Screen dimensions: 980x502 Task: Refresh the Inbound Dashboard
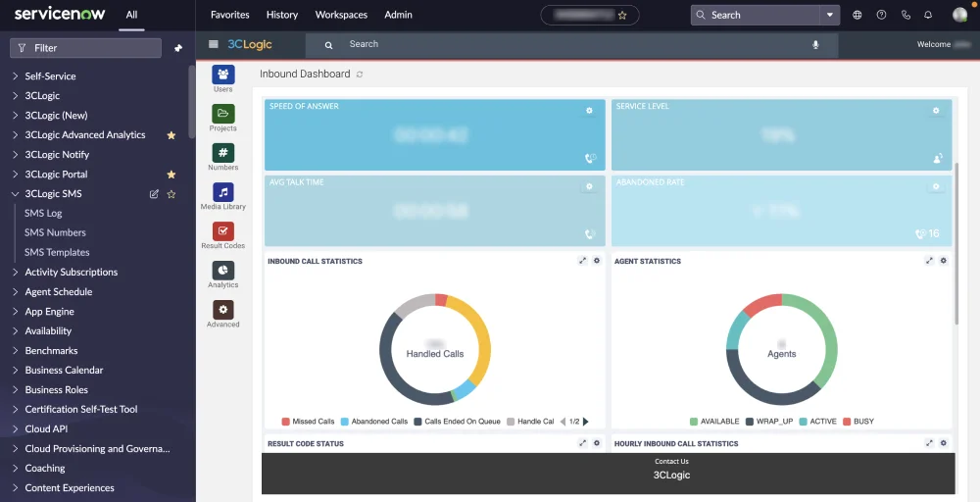point(360,75)
